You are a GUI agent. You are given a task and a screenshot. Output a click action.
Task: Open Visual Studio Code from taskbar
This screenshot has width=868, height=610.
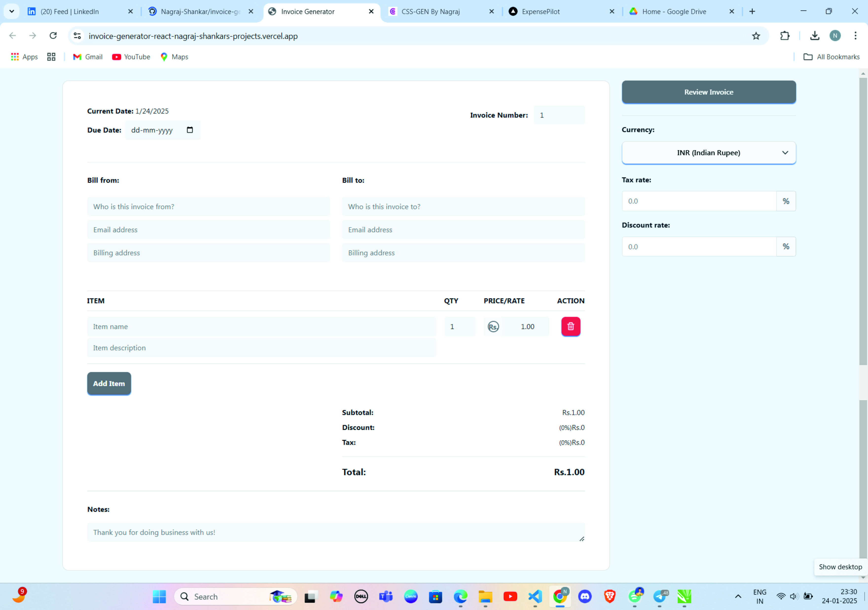(535, 597)
